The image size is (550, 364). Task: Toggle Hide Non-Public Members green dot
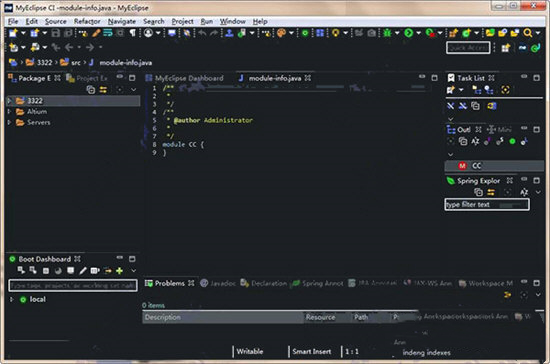pyautogui.click(x=512, y=141)
